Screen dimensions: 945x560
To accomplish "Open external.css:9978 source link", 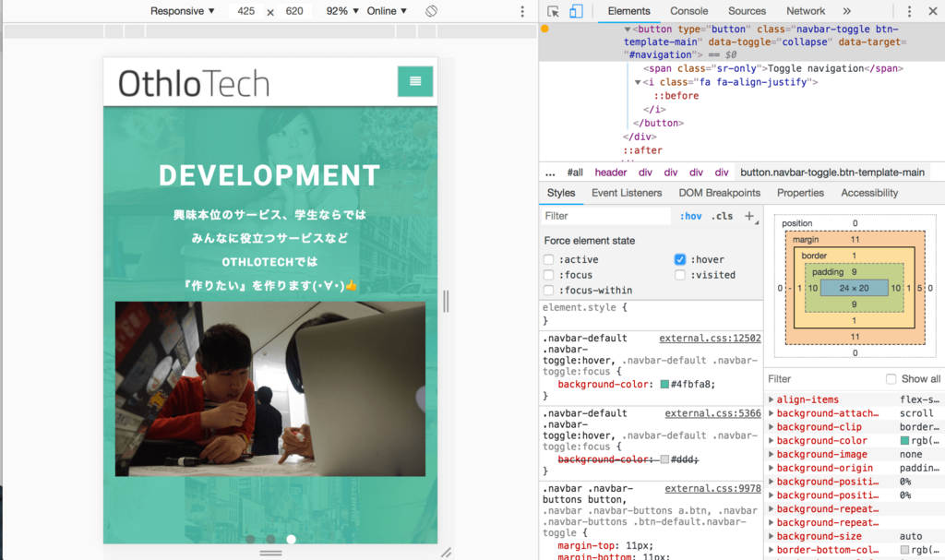I will pos(713,489).
